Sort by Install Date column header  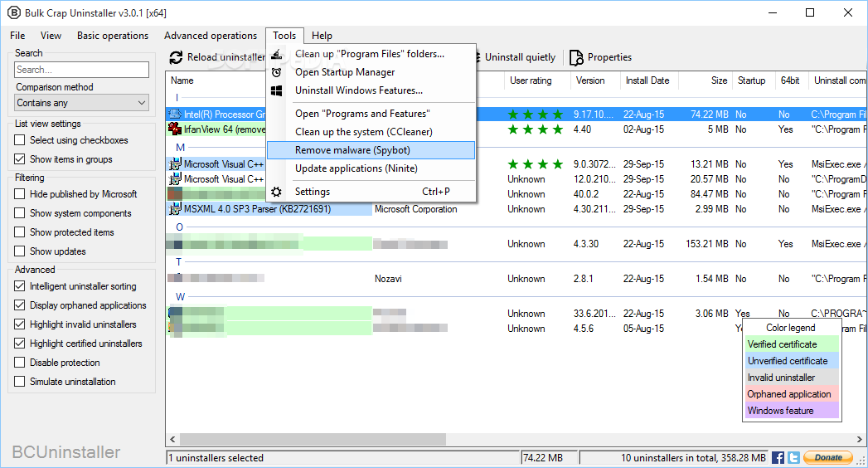(x=648, y=80)
